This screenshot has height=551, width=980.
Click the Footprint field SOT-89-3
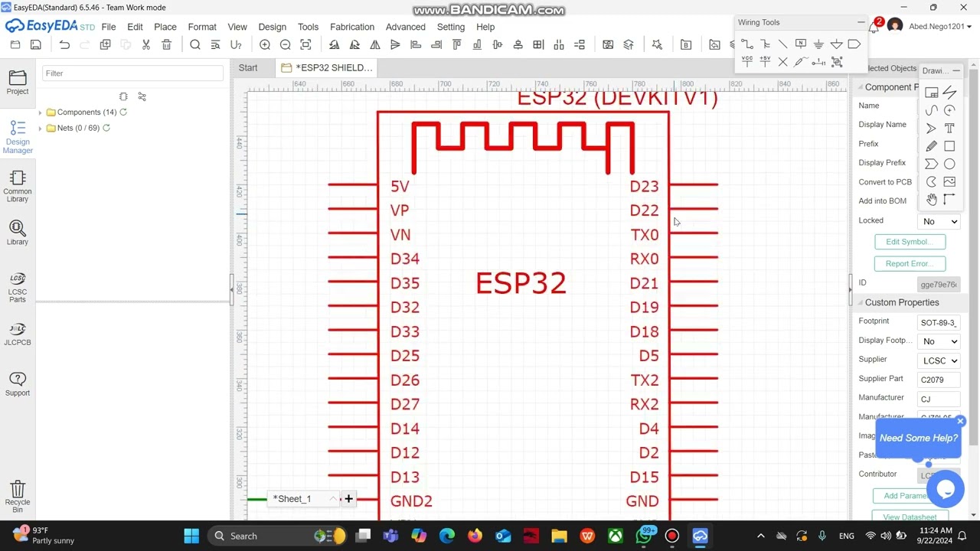coord(939,323)
